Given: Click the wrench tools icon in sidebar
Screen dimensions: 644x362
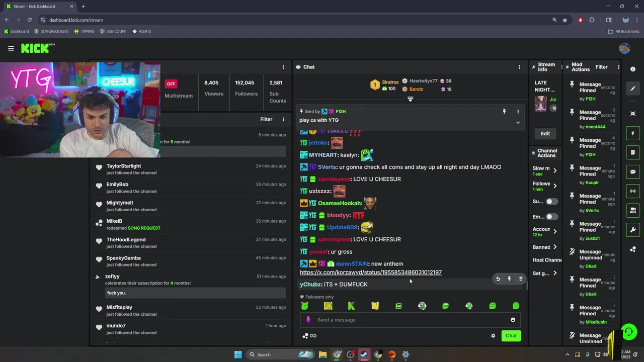Looking at the screenshot, I should [633, 230].
